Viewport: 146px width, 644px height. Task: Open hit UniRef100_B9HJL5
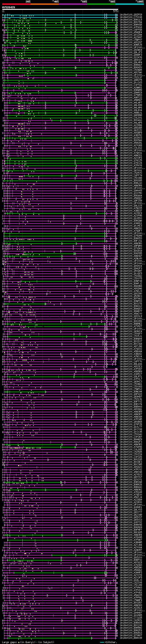(131, 20)
